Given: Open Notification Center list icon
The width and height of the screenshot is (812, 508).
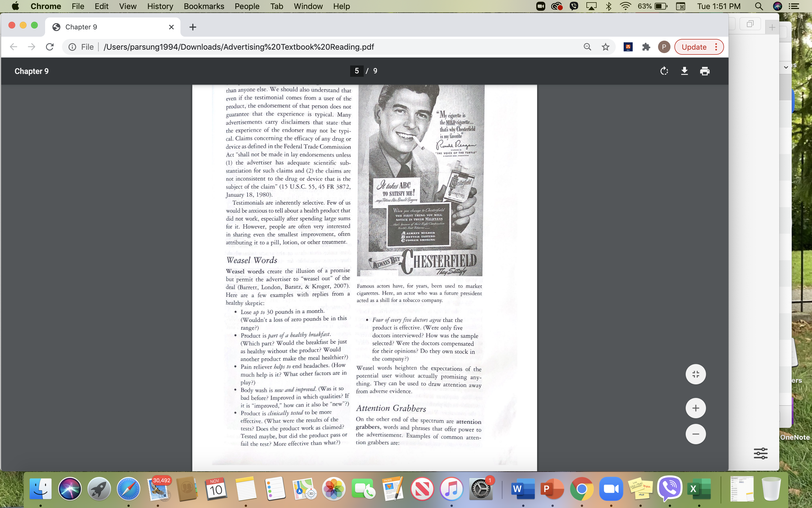Looking at the screenshot, I should tap(794, 6).
